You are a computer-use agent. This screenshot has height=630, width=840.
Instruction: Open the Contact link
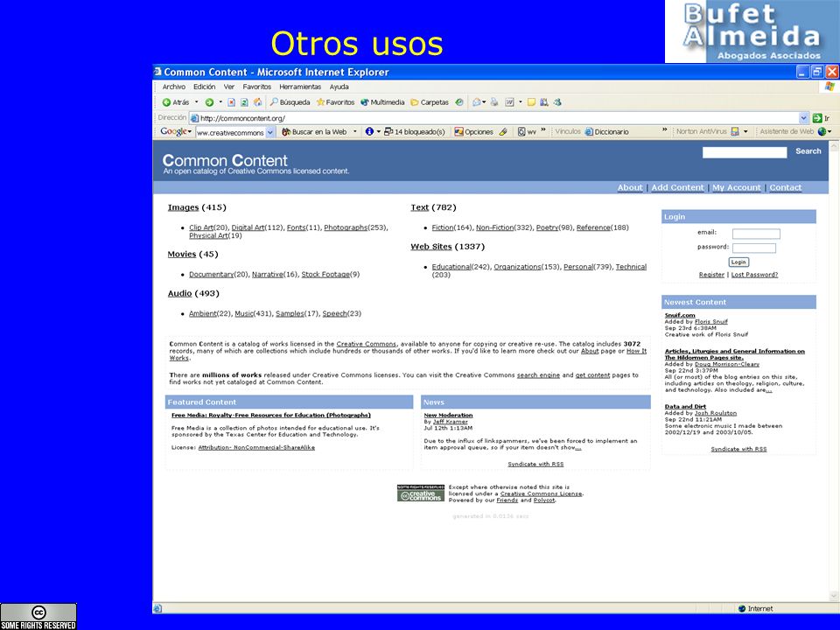786,187
